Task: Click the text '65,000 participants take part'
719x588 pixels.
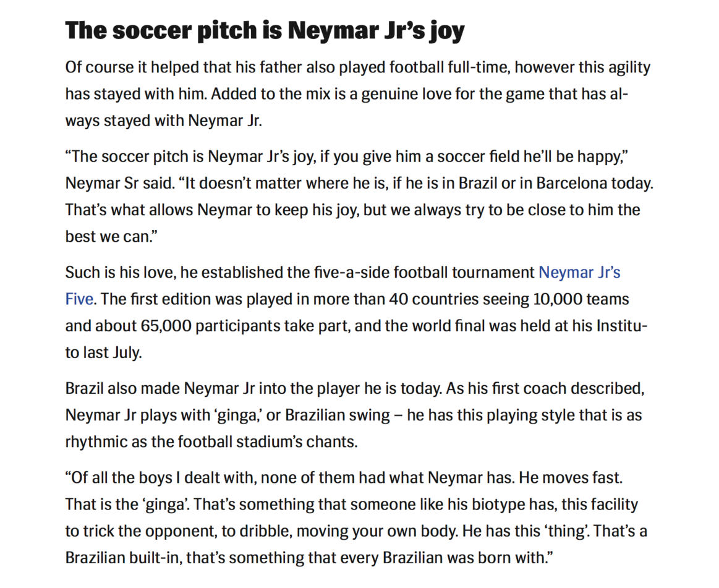Action: pos(245,326)
